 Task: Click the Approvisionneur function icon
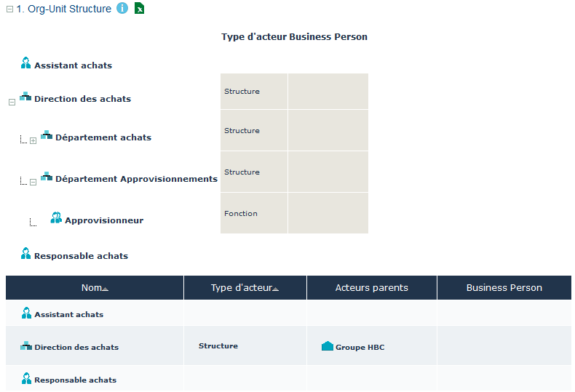[56, 217]
